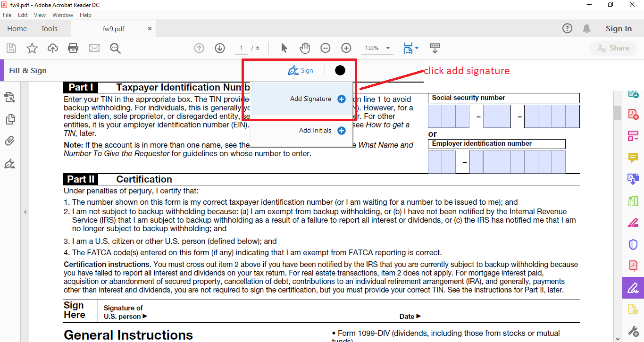Open the File menu
This screenshot has width=644, height=342.
pyautogui.click(x=7, y=15)
